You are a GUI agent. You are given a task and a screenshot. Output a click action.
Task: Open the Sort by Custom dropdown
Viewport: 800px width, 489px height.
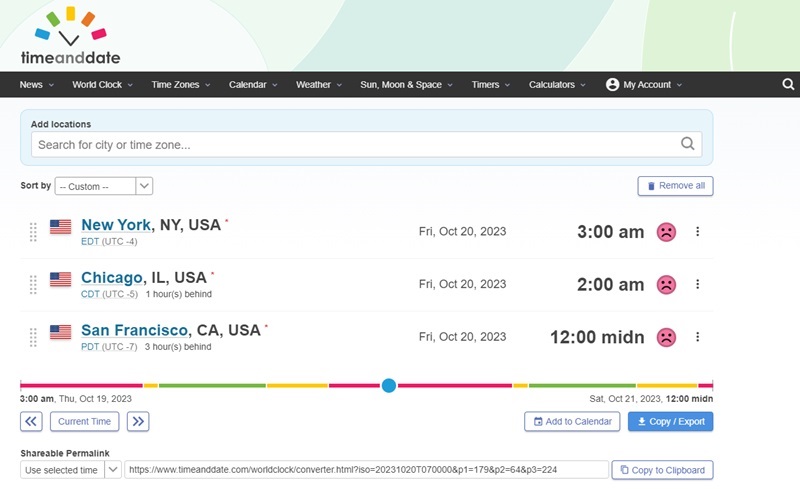[x=104, y=186]
